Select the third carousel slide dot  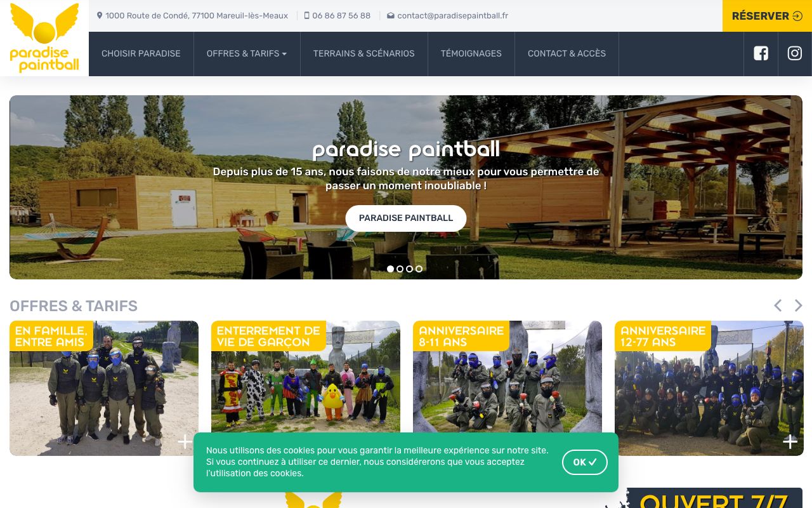click(x=409, y=269)
